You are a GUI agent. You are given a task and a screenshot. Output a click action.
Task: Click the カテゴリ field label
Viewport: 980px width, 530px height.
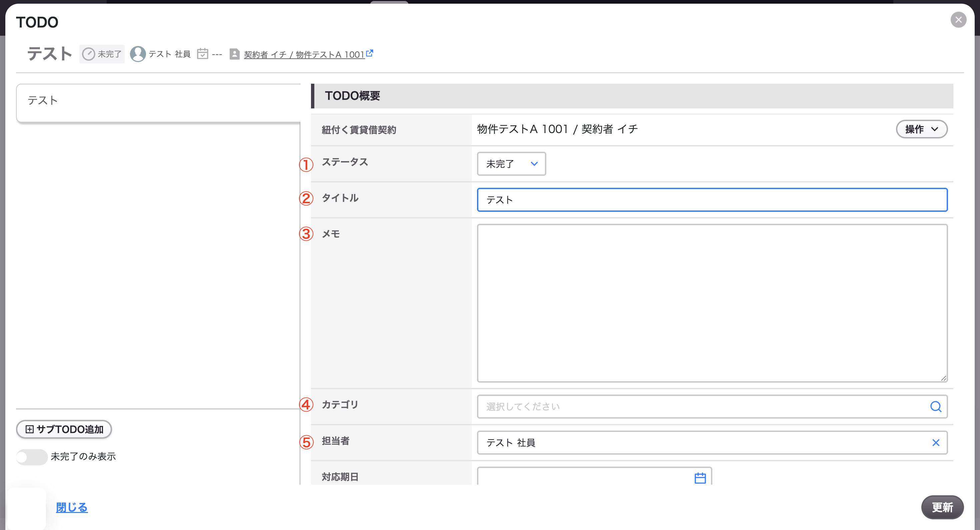(340, 405)
